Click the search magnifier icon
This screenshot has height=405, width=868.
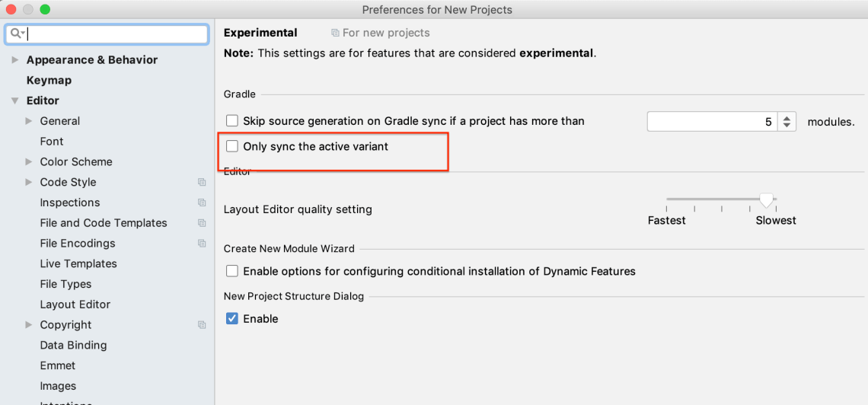tap(16, 33)
